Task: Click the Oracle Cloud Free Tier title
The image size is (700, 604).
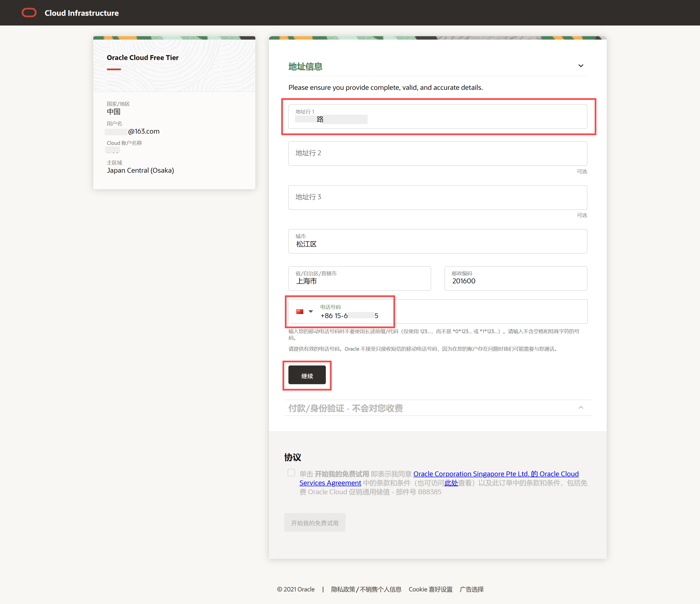Action: click(143, 57)
